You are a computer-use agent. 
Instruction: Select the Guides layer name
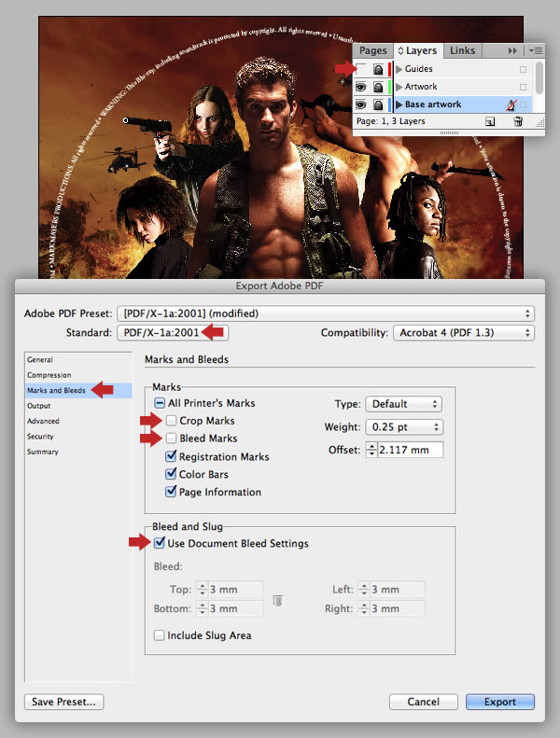(419, 69)
